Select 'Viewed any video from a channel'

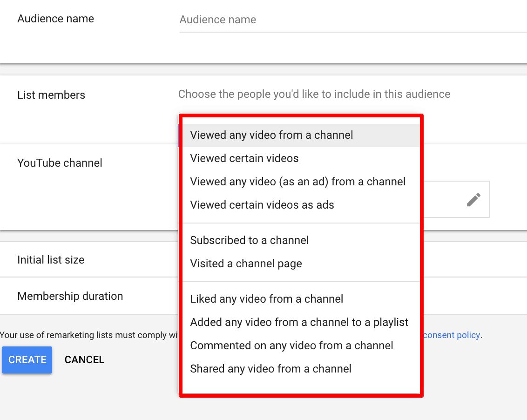pos(301,135)
